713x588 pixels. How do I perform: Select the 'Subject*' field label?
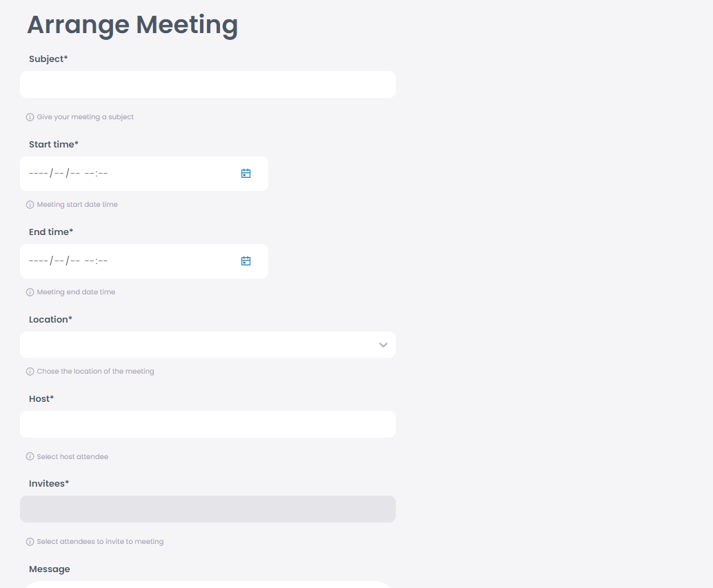[48, 59]
